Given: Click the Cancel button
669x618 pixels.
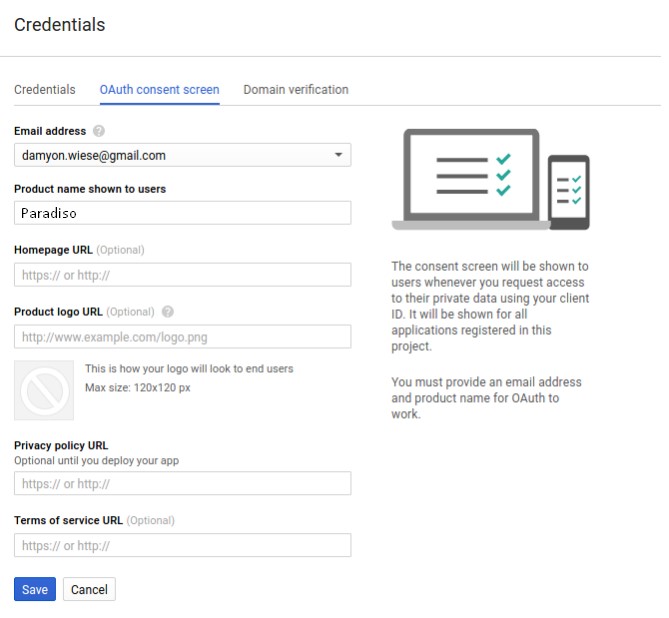Looking at the screenshot, I should tap(89, 589).
